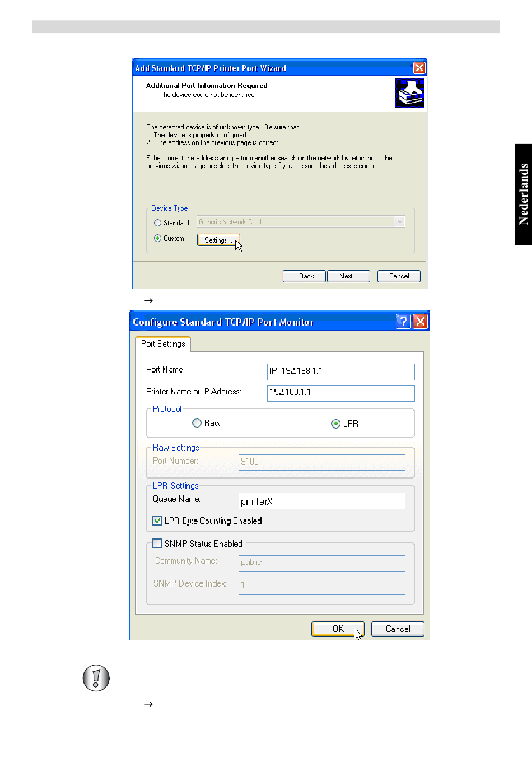The image size is (532, 757).
Task: Choose the LPR protocol option
Action: coord(335,424)
